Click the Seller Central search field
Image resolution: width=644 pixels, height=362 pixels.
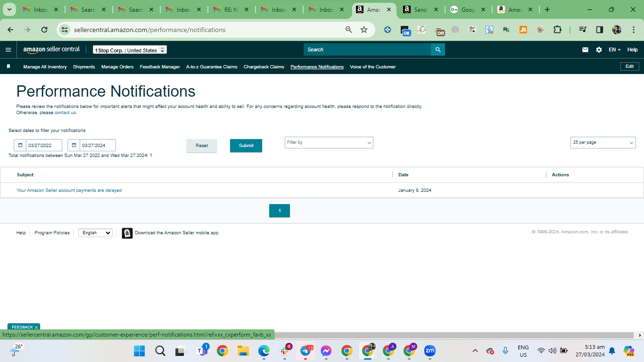click(x=367, y=49)
